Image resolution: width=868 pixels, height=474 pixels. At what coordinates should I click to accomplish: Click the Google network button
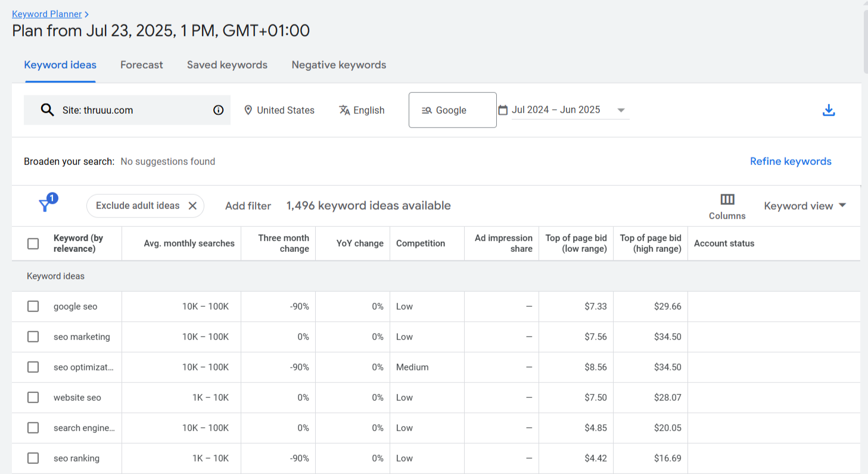pos(453,110)
